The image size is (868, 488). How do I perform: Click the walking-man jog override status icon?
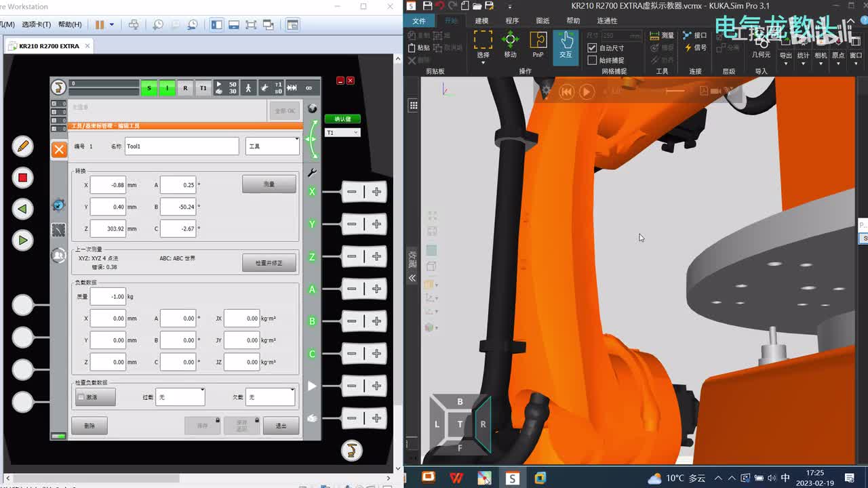[249, 88]
